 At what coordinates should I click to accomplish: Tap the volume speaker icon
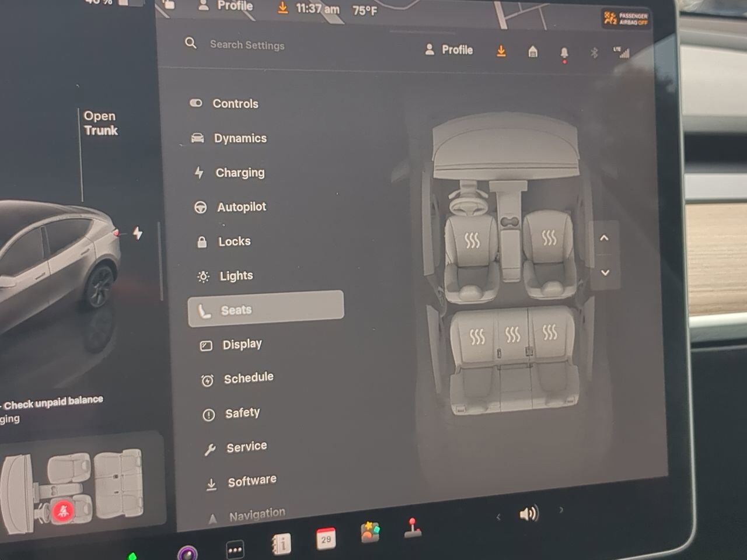click(x=528, y=514)
